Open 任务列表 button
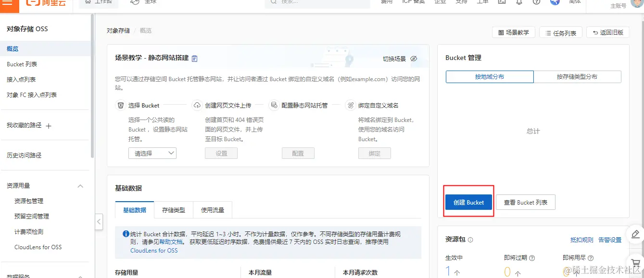644x278 pixels. (561, 32)
